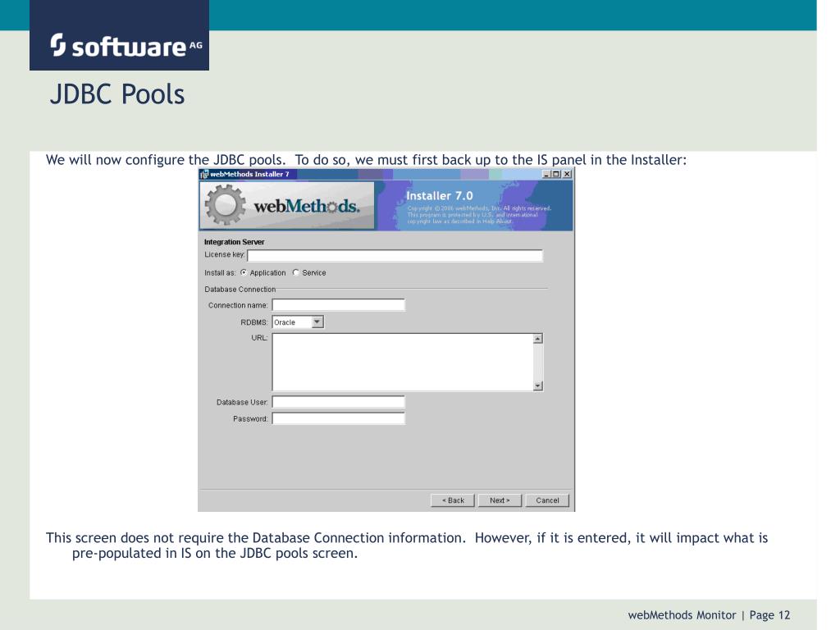Select the Application install option

coord(244,272)
